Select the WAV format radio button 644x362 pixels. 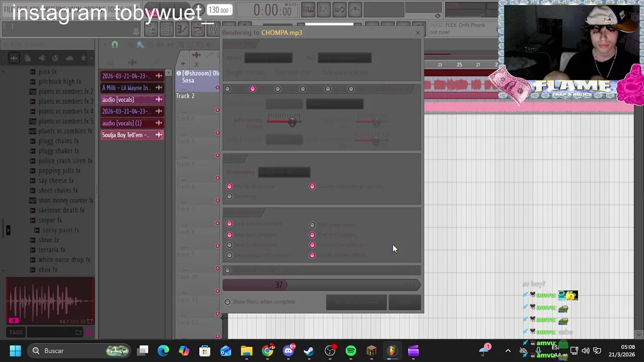click(x=227, y=88)
